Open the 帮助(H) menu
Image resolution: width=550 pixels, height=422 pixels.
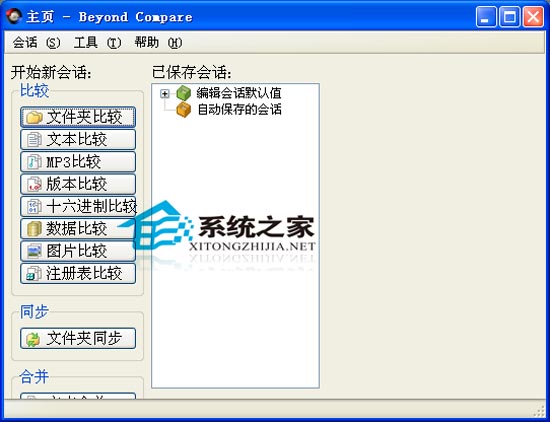tap(158, 43)
